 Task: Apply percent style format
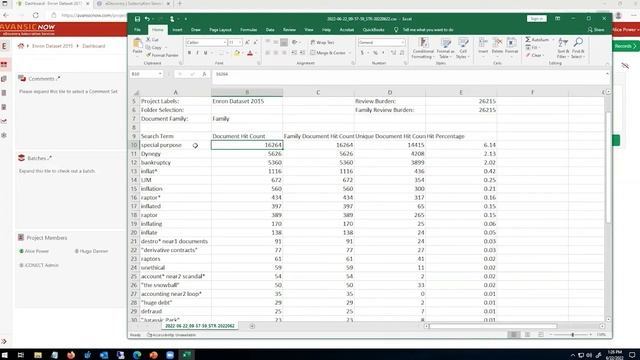[375, 53]
